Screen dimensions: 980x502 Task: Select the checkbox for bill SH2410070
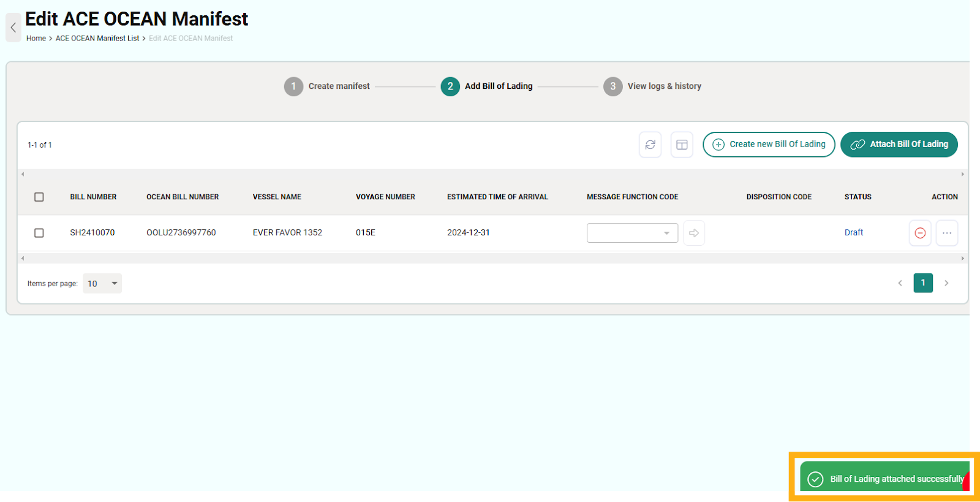(39, 233)
